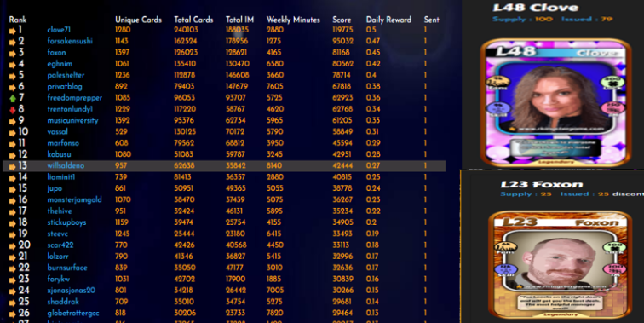Click the pink IM badge on L48 Clove card
Viewport: 644px width, 323px height.
coord(612,109)
